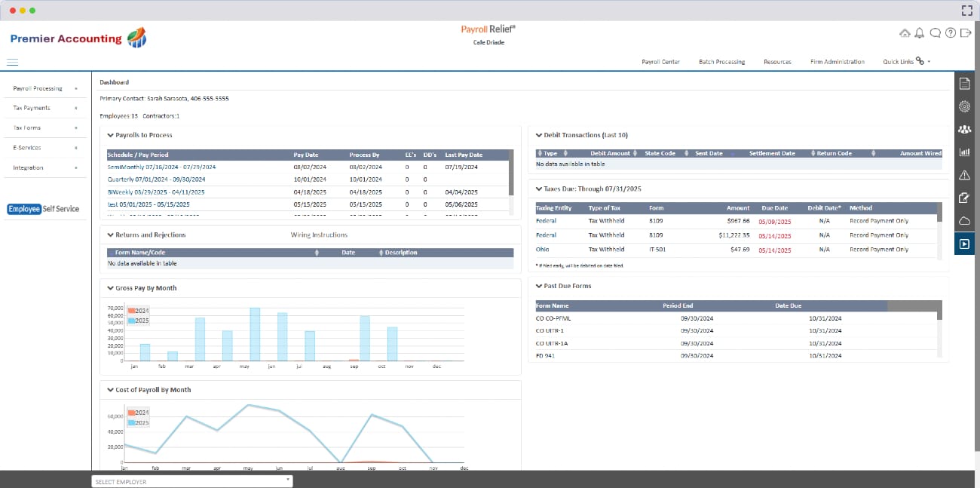Screen dimensions: 980x488
Task: Open notifications via the bell icon
Action: (x=920, y=33)
